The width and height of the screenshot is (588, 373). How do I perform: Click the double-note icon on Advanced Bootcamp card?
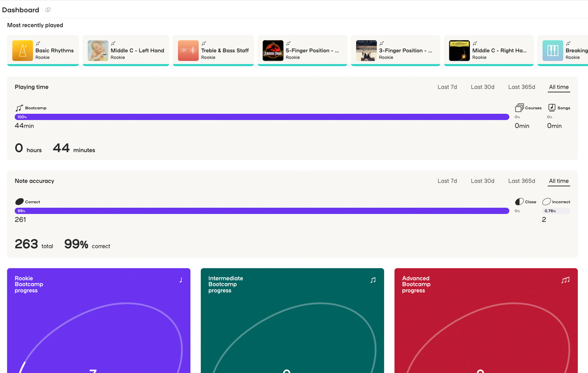tap(565, 280)
